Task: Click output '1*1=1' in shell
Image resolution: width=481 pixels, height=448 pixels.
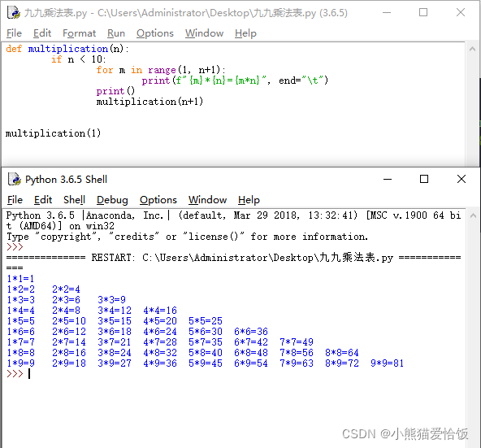Action: 20,279
